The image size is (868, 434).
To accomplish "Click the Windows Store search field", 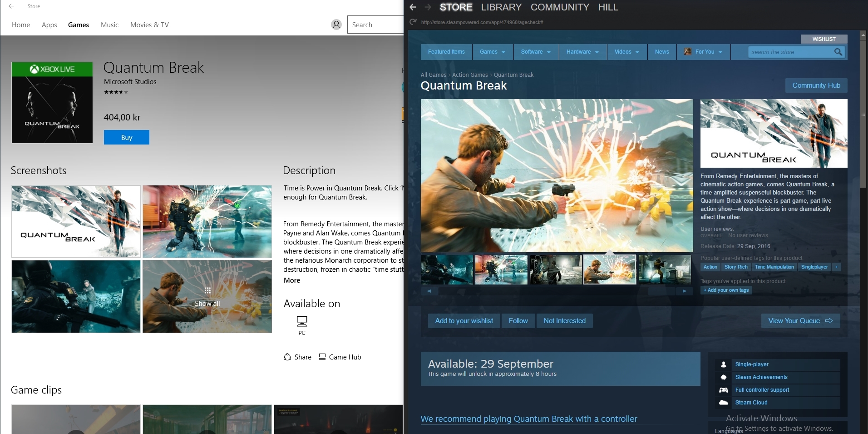I will 375,25.
